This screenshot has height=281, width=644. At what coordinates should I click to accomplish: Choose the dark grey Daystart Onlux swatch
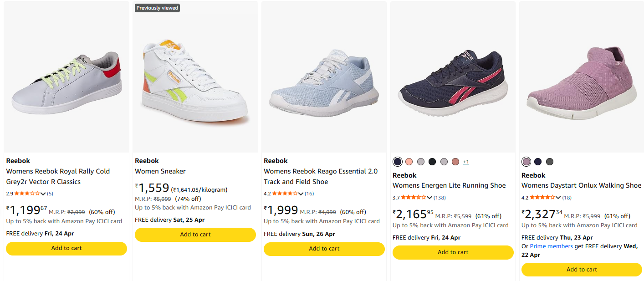point(550,162)
